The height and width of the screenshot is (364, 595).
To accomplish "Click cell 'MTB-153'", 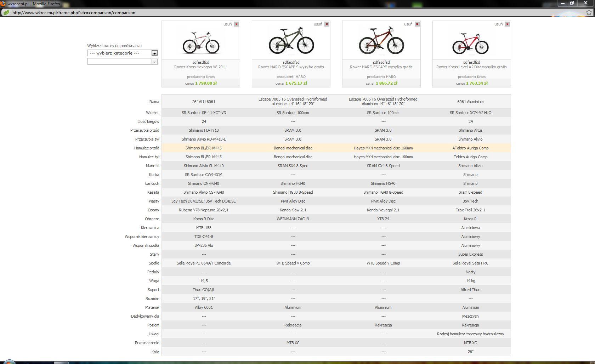I will (204, 228).
